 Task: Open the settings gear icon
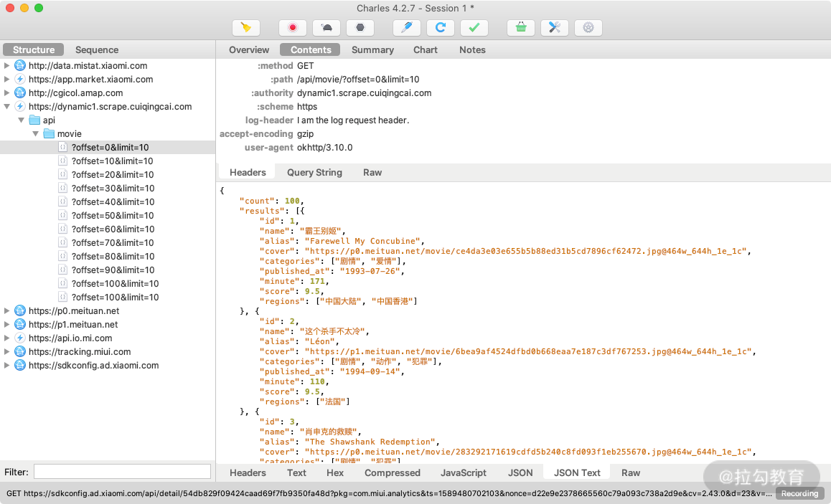pos(588,28)
